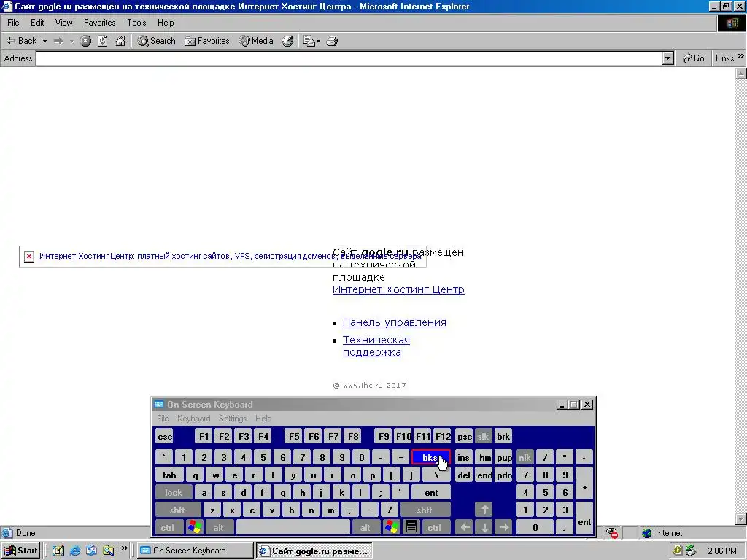Click the blocked cookie privacy status icon

(612, 533)
